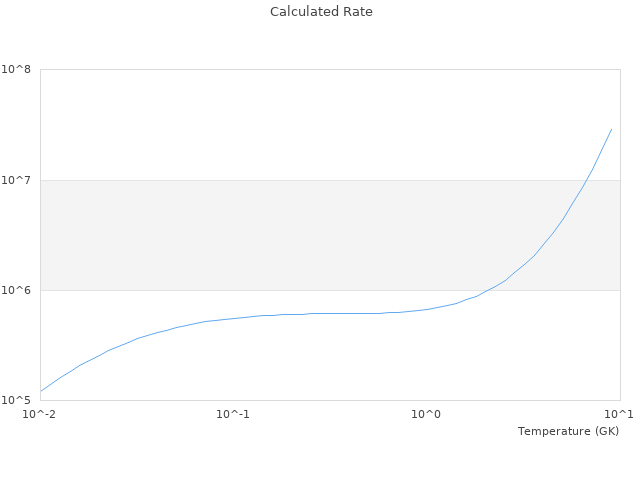Click the "Calculated Rate" chart title
Image resolution: width=640 pixels, height=480 pixels.
(320, 12)
